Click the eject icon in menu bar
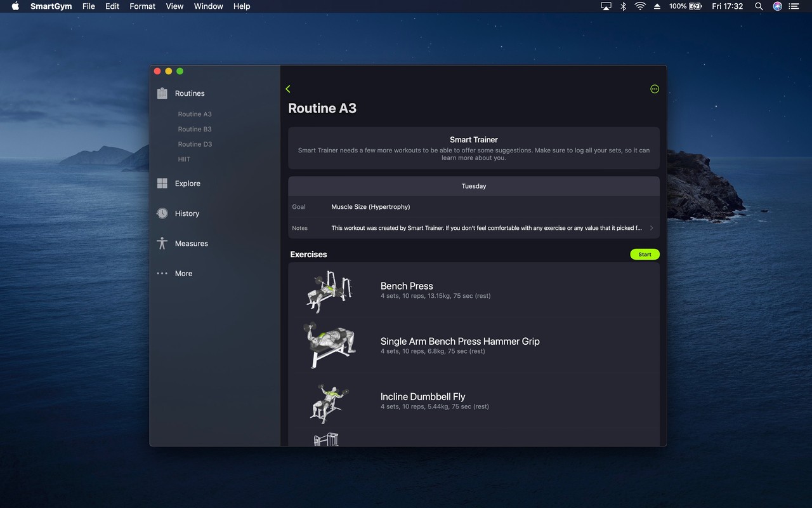Screen dimensions: 812x508 coord(657,6)
